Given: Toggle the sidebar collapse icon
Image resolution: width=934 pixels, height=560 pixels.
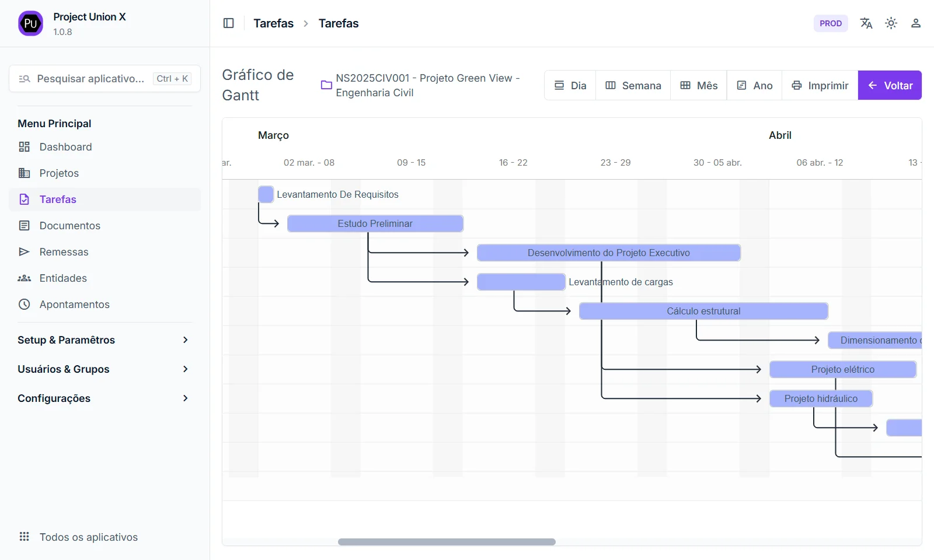Looking at the screenshot, I should 229,23.
